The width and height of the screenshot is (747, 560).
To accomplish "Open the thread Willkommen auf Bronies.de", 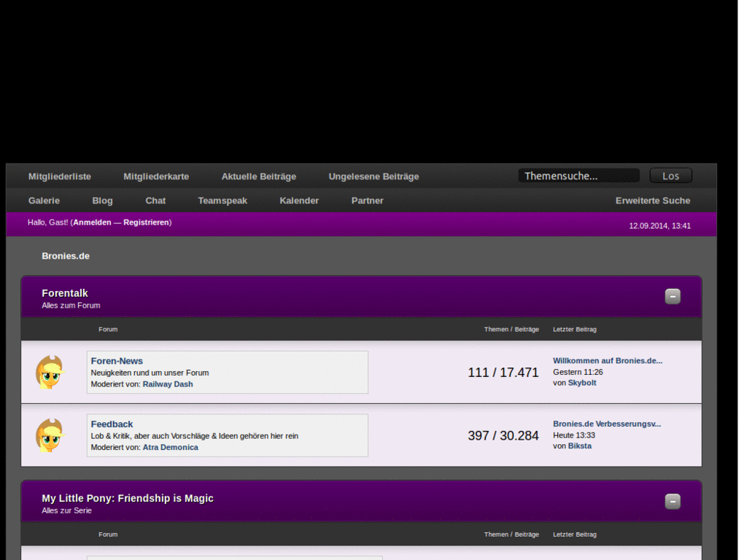I will pos(608,360).
